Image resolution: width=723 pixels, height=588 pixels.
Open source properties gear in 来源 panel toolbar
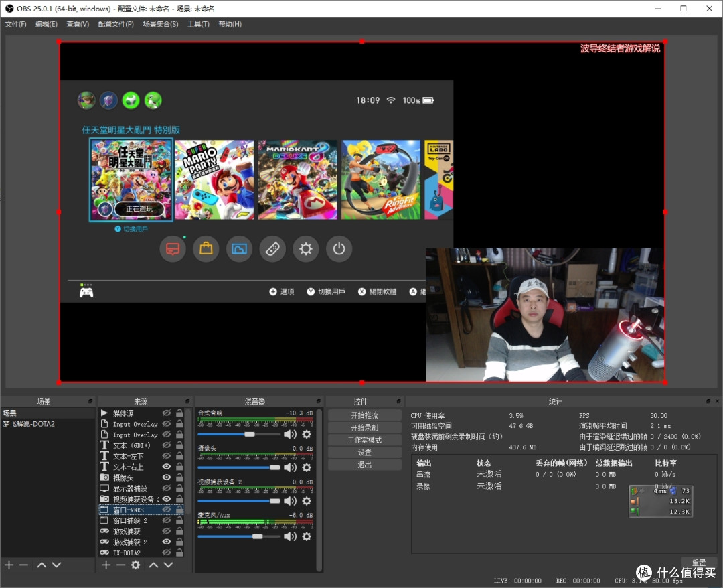[135, 565]
